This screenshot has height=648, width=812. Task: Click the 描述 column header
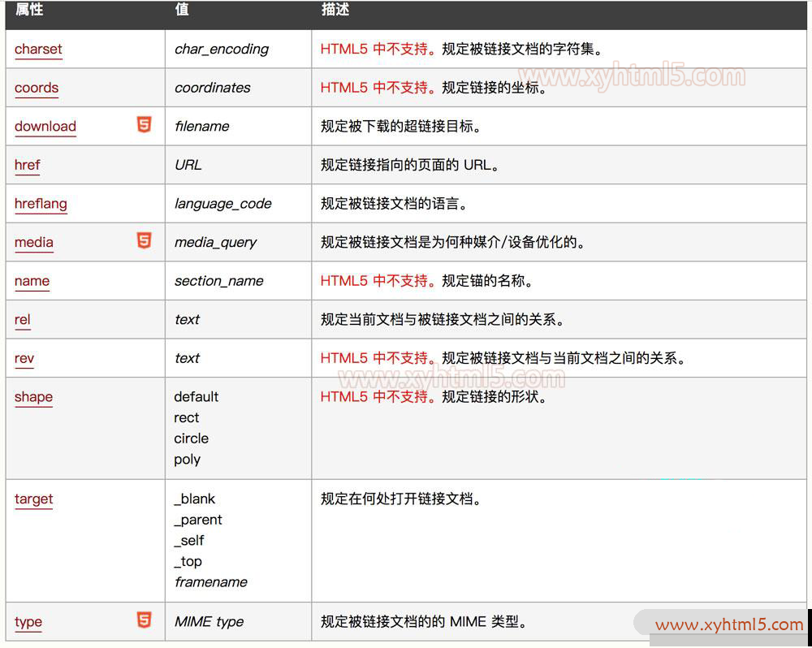pos(335,10)
